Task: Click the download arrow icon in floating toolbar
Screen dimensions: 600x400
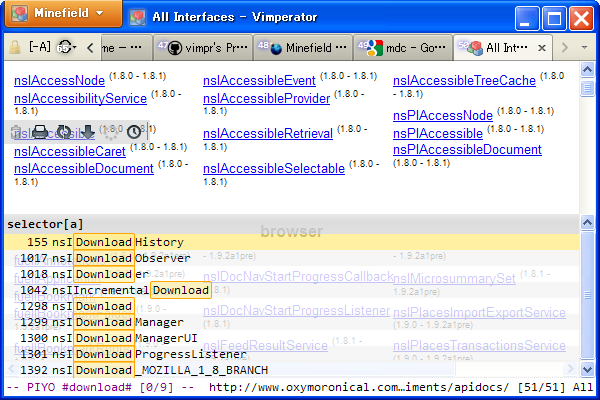Action: click(87, 132)
